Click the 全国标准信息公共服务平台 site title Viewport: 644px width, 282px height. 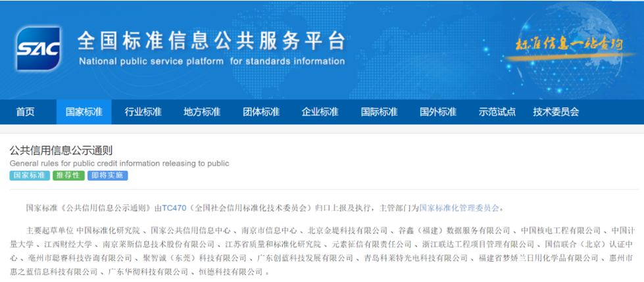212,41
